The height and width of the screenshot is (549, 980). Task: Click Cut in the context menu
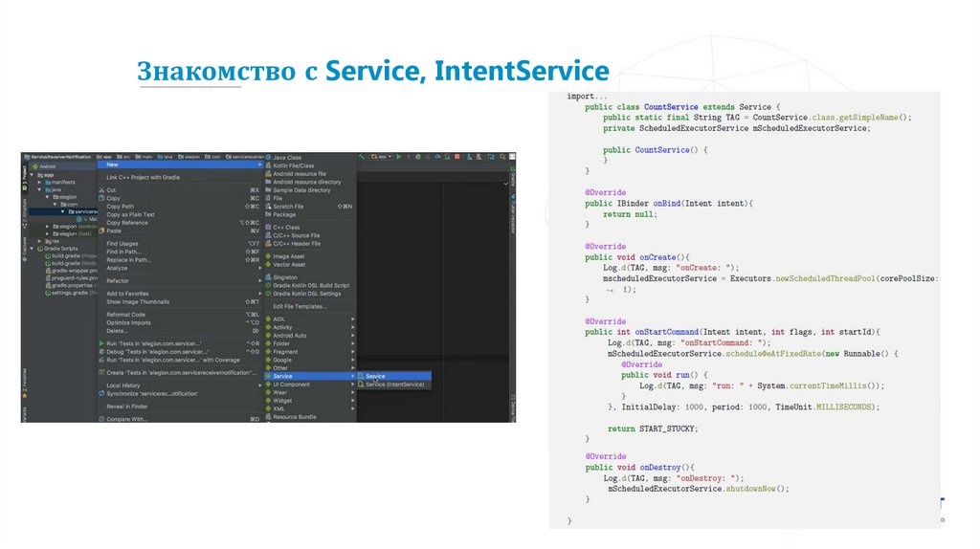tap(112, 190)
